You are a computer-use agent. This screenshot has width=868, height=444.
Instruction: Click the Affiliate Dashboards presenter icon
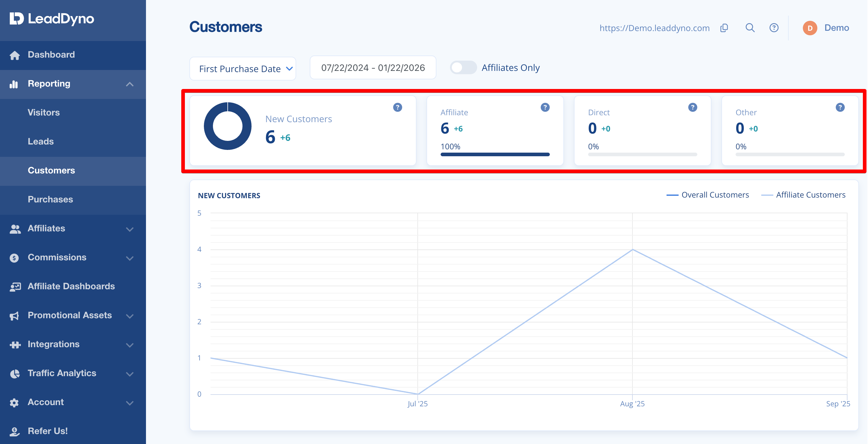[15, 287]
